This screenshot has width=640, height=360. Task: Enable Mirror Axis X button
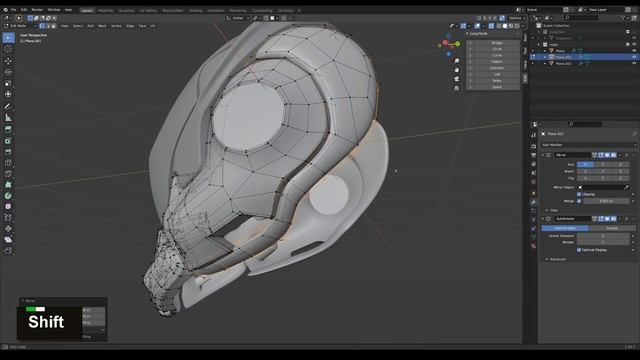pos(585,164)
